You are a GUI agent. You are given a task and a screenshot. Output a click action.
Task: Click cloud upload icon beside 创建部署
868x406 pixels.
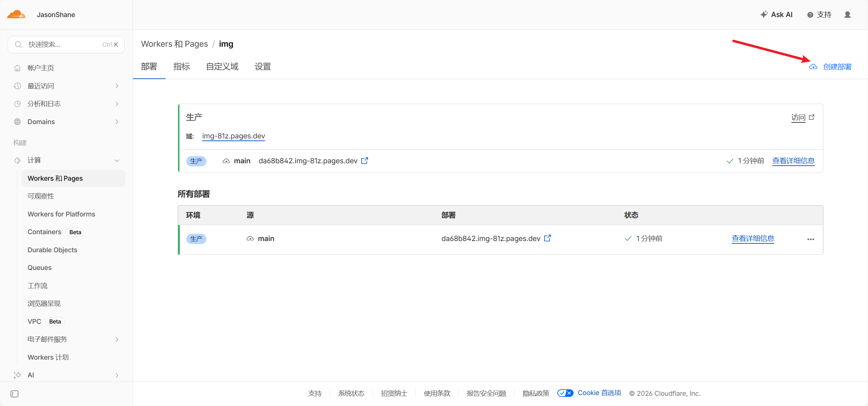click(x=813, y=67)
